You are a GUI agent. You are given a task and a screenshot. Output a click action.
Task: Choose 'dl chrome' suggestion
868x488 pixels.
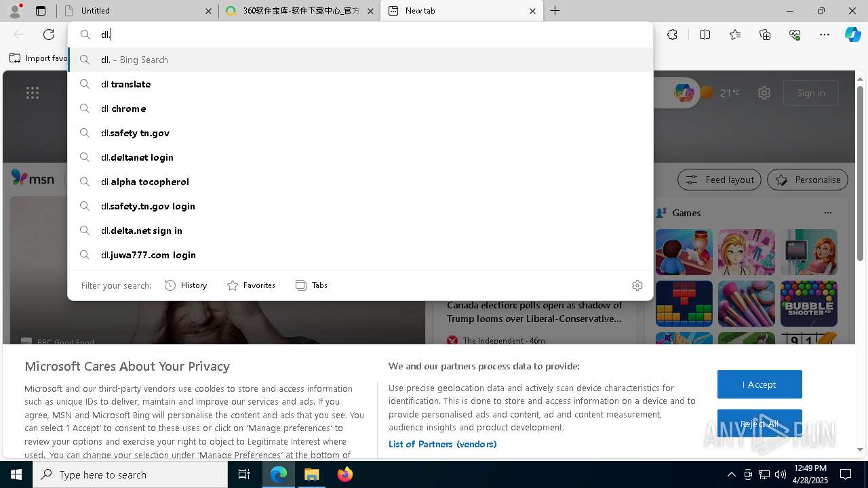[360, 108]
